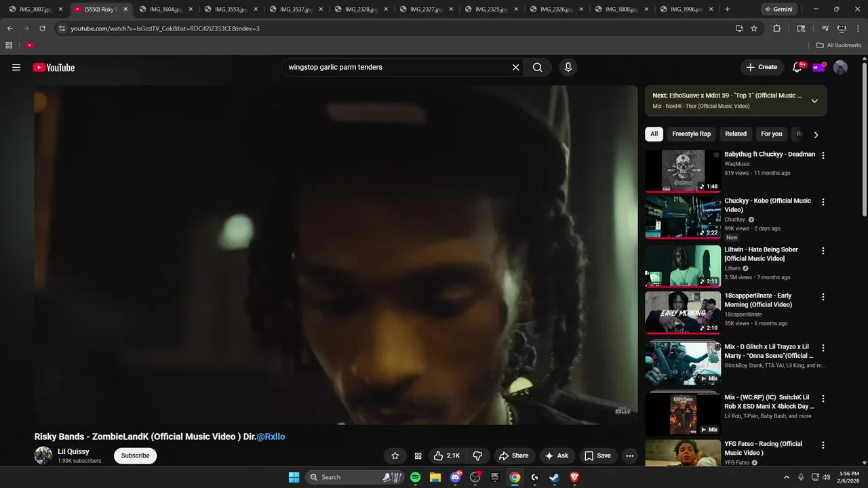868x488 pixels.
Task: Open Discord from the taskbar
Action: point(456,477)
